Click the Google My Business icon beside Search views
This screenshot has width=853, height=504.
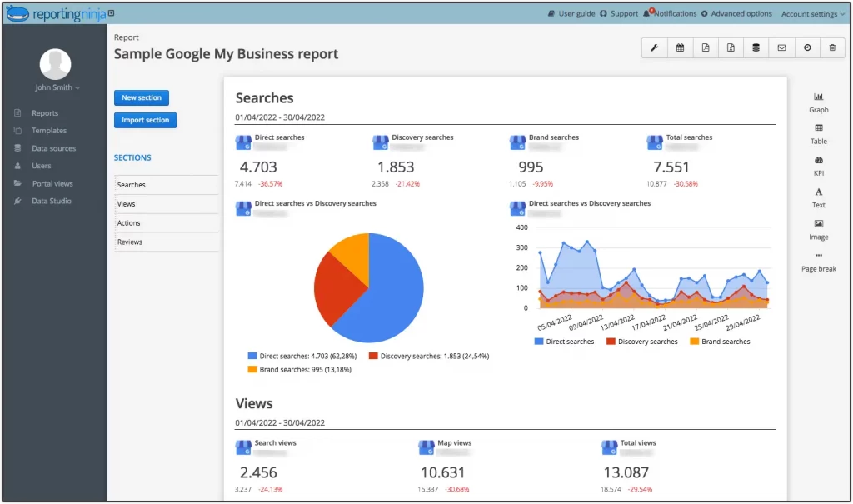coord(243,448)
